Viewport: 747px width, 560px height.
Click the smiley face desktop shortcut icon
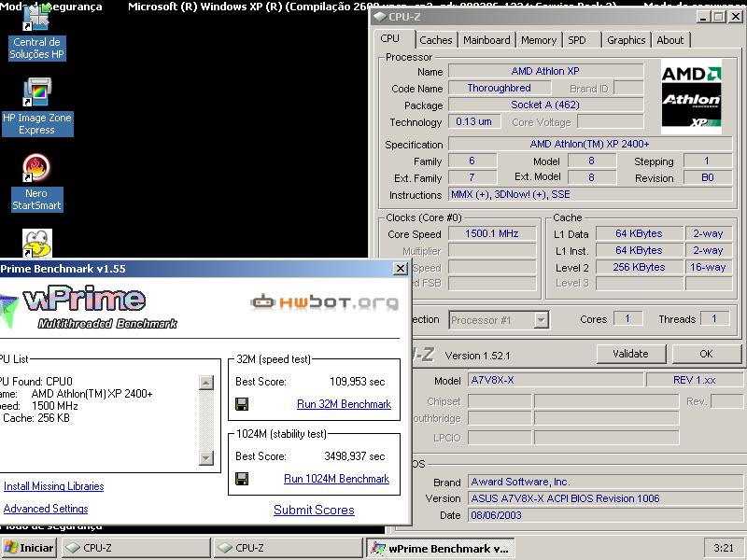coord(36,244)
